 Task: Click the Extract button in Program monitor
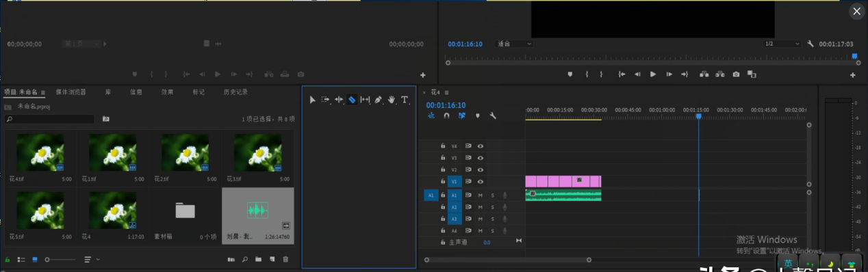tap(720, 74)
